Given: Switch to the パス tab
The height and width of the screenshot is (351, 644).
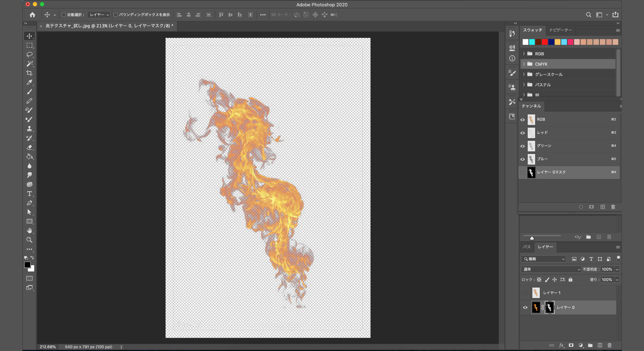Looking at the screenshot, I should pyautogui.click(x=527, y=247).
